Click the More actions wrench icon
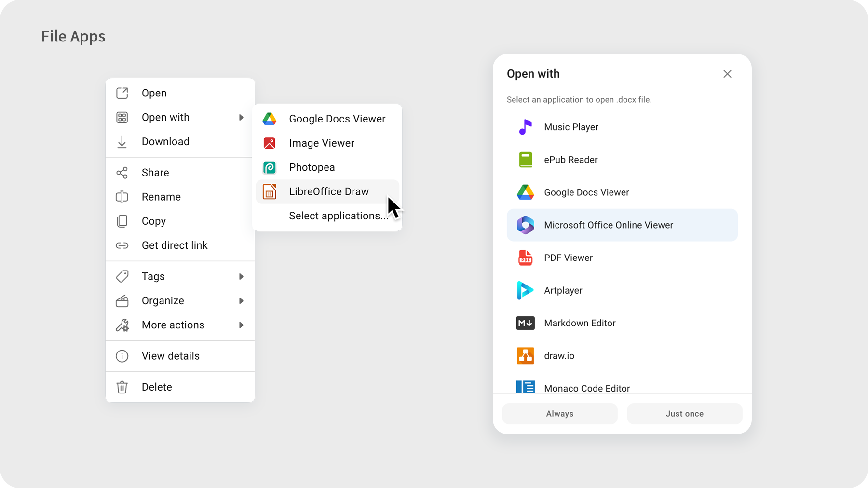This screenshot has height=488, width=868. 122,325
